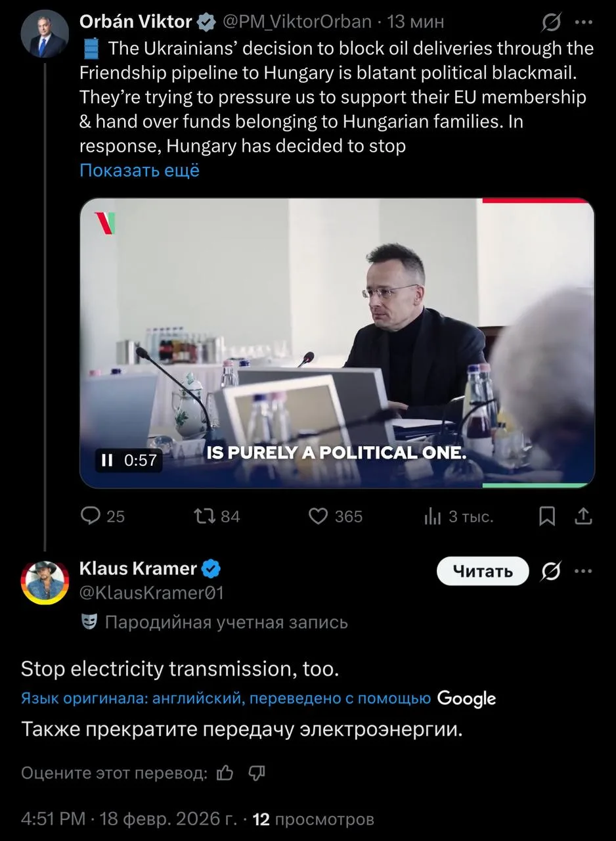Open Orbán Viktor's profile avatar

click(x=44, y=34)
